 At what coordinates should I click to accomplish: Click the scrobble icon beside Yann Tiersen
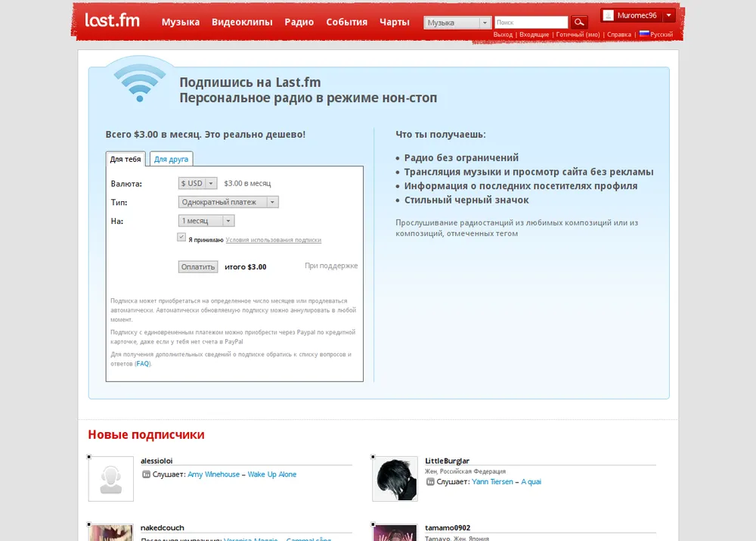click(x=430, y=482)
